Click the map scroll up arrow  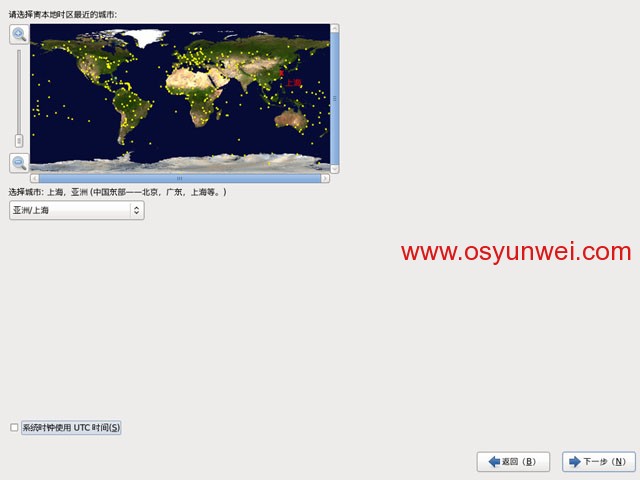[334, 28]
